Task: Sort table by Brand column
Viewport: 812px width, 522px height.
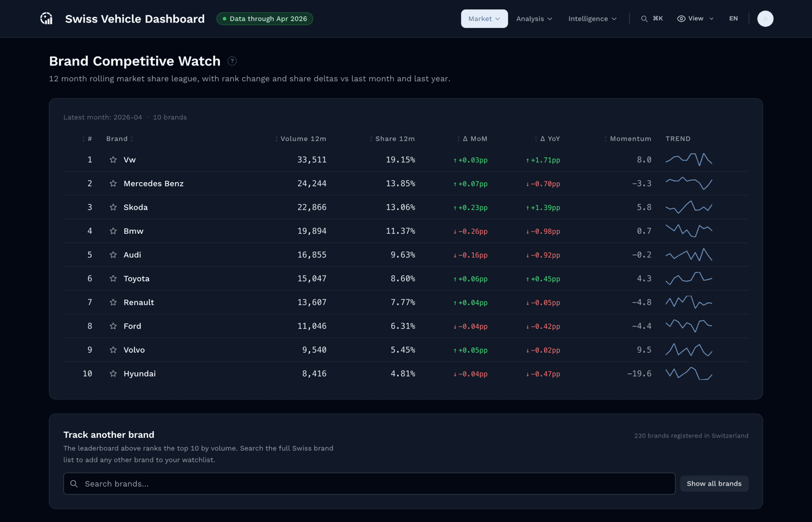Action: 119,139
